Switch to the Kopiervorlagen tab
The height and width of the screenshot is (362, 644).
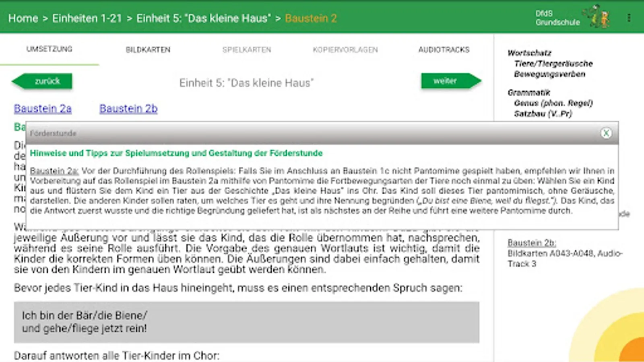(x=345, y=49)
